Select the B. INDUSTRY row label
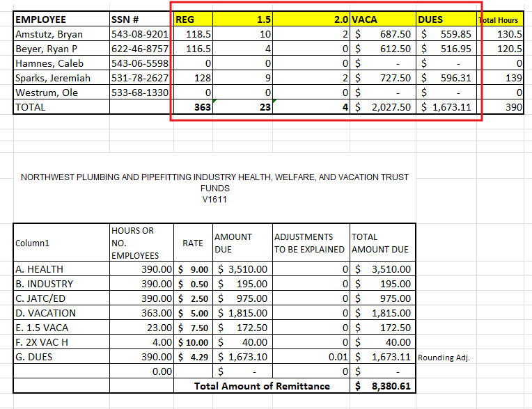Viewport: 532px width, 409px height. coord(61,283)
